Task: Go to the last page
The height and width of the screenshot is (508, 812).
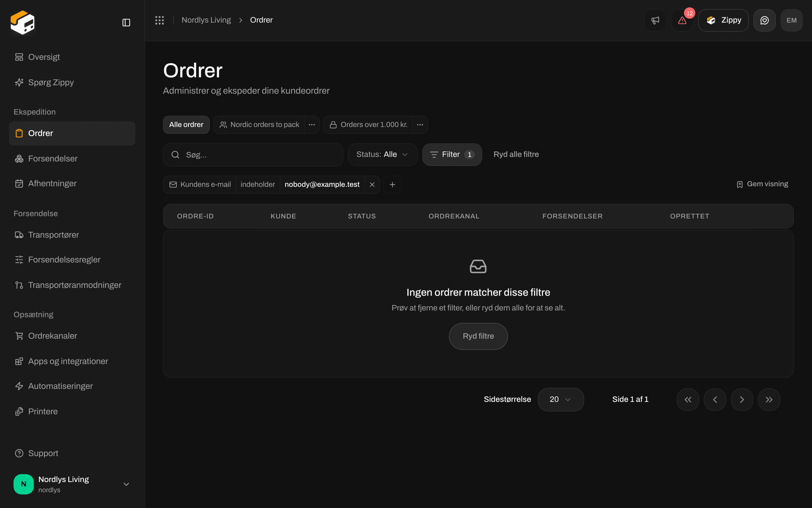Action: point(769,399)
